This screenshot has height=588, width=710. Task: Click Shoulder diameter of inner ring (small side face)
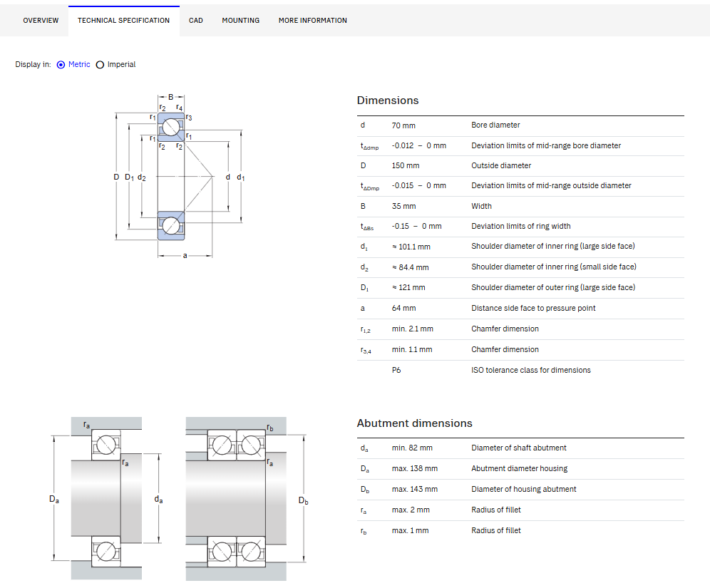tap(553, 267)
